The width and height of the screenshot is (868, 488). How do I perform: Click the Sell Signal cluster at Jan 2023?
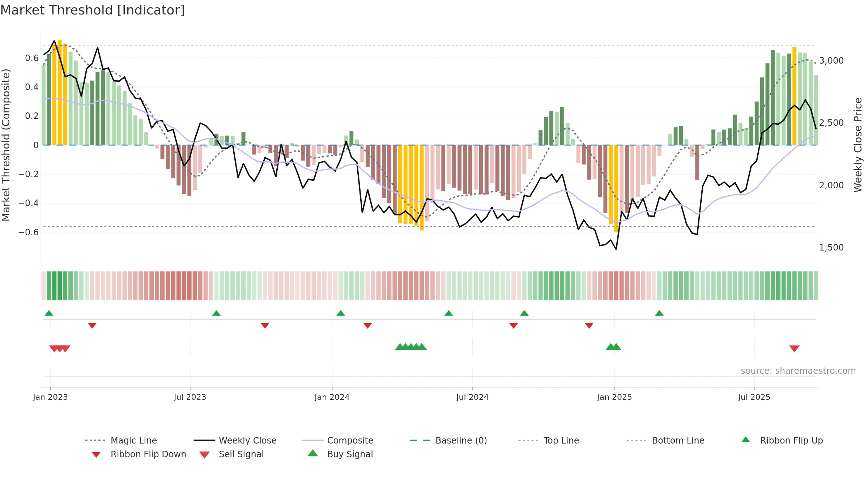pyautogui.click(x=60, y=349)
